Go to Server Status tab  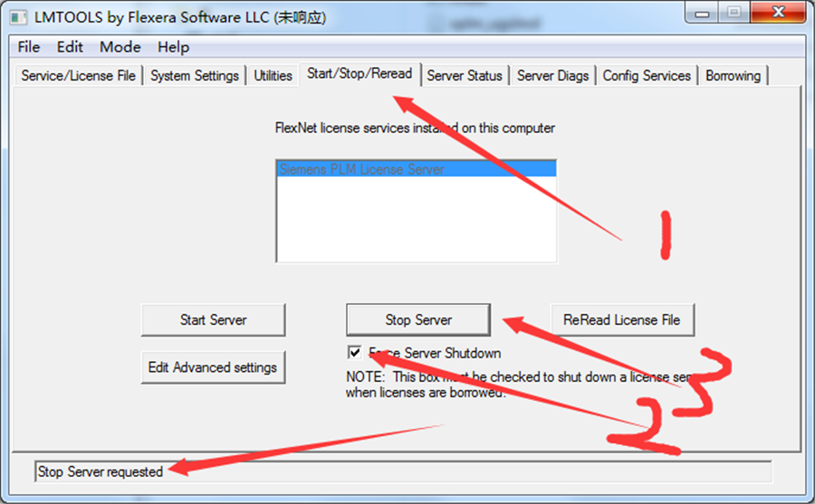click(x=465, y=76)
